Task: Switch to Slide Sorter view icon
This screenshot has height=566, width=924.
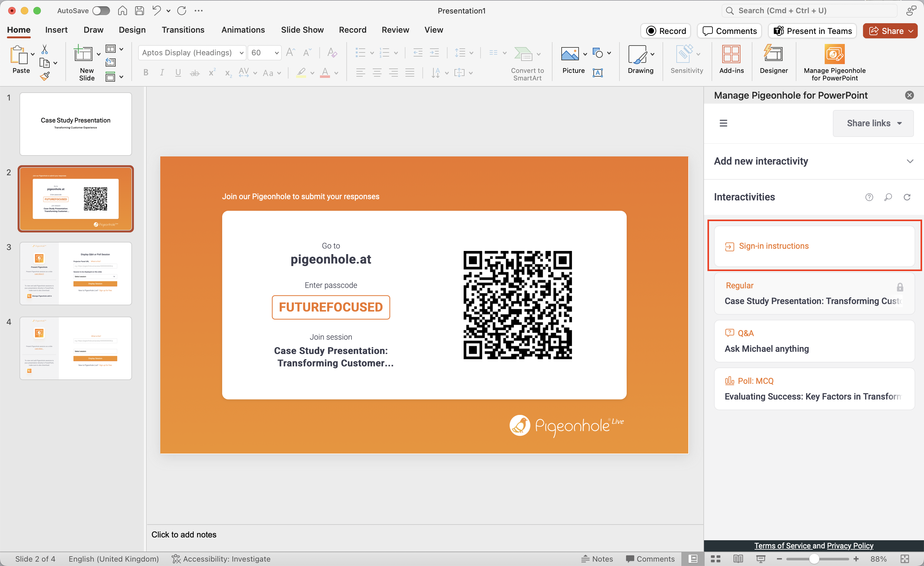Action: tap(716, 559)
